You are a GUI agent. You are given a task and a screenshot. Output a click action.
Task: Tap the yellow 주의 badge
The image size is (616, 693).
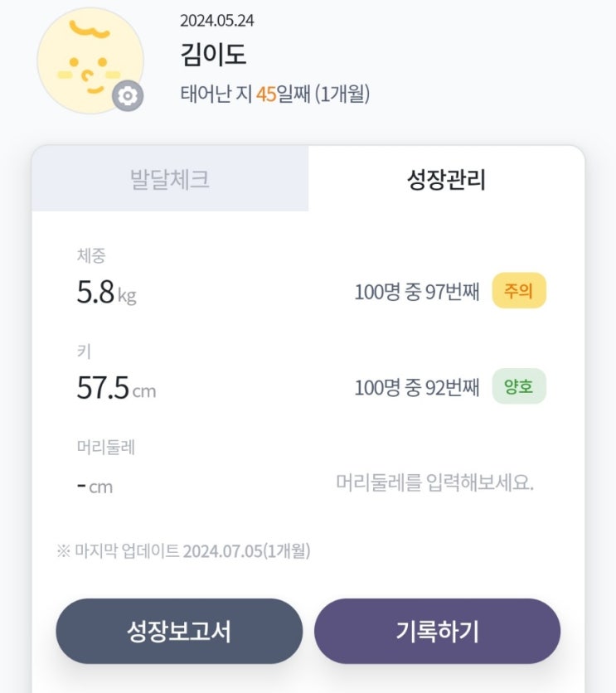click(x=519, y=291)
